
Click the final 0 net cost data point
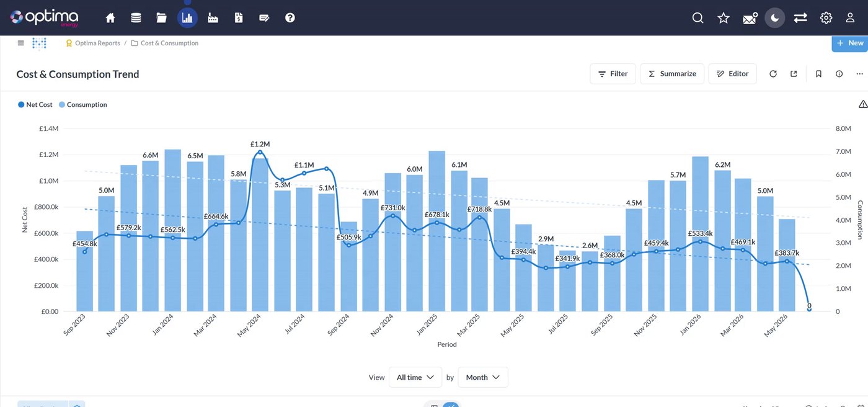point(809,309)
